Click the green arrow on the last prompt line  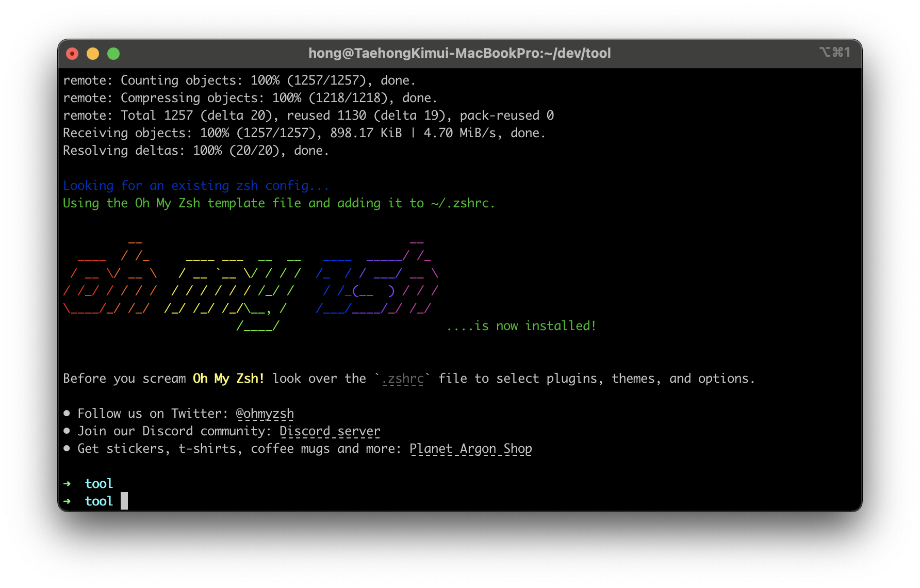pos(67,501)
